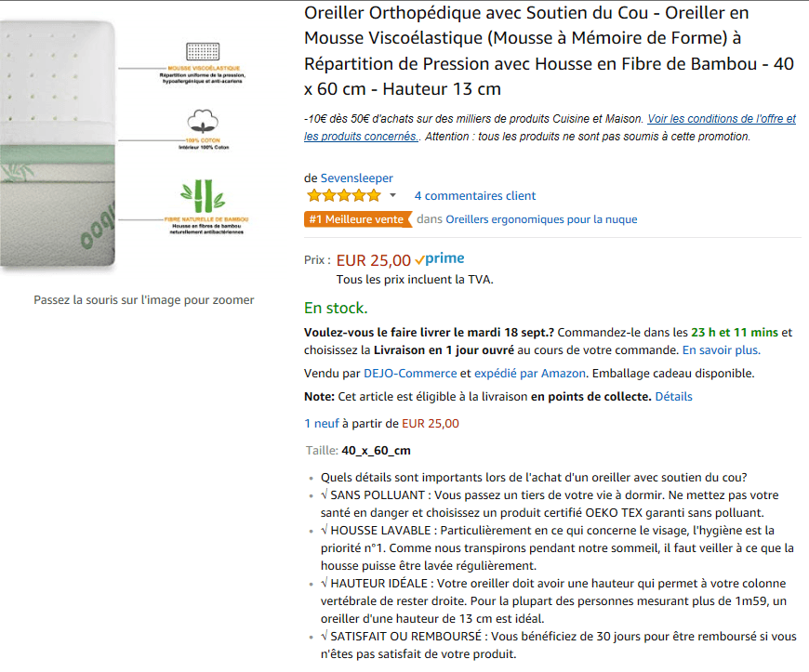Click the memory foam grid icon
Viewport: 809px width, 672px height.
pos(202,52)
